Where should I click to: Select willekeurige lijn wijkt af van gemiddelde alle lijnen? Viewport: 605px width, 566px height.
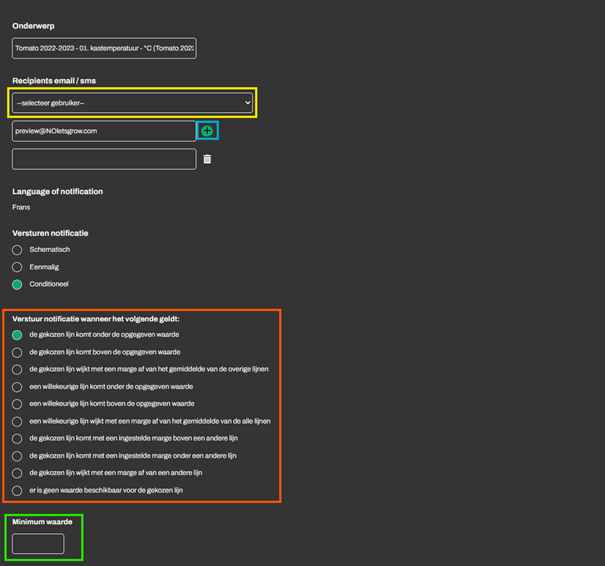coord(17,422)
